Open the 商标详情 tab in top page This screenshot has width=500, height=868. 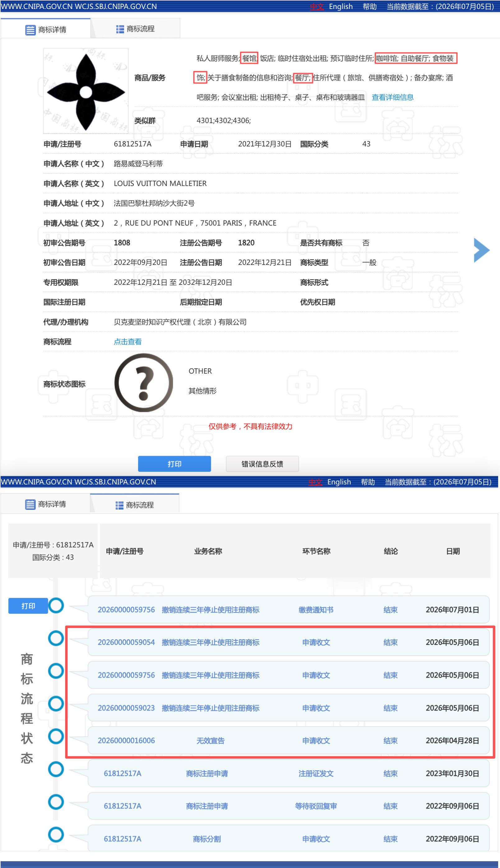point(46,29)
